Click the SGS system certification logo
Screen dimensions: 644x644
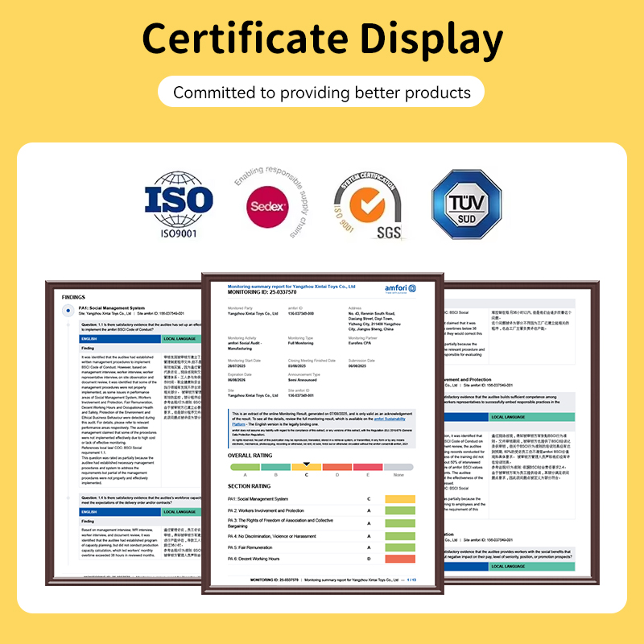pyautogui.click(x=368, y=205)
